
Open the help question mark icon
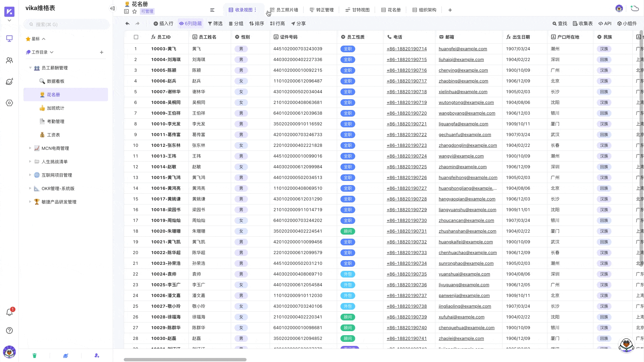point(9,330)
